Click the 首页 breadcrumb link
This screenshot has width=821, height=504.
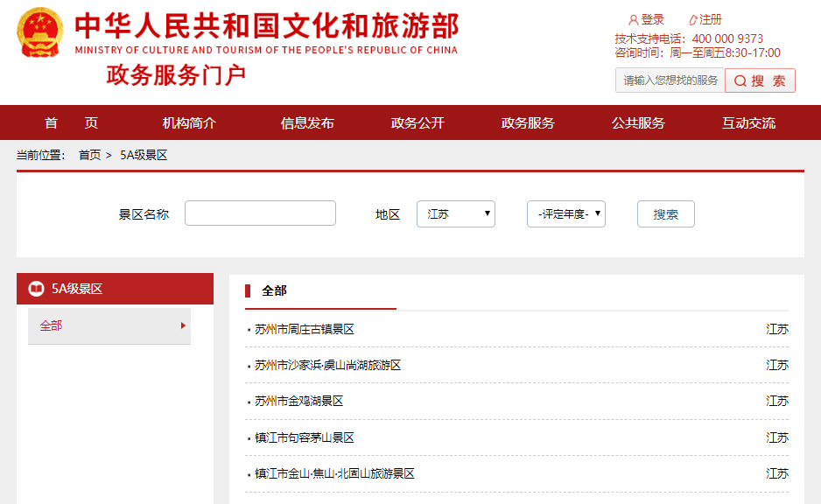click(89, 155)
